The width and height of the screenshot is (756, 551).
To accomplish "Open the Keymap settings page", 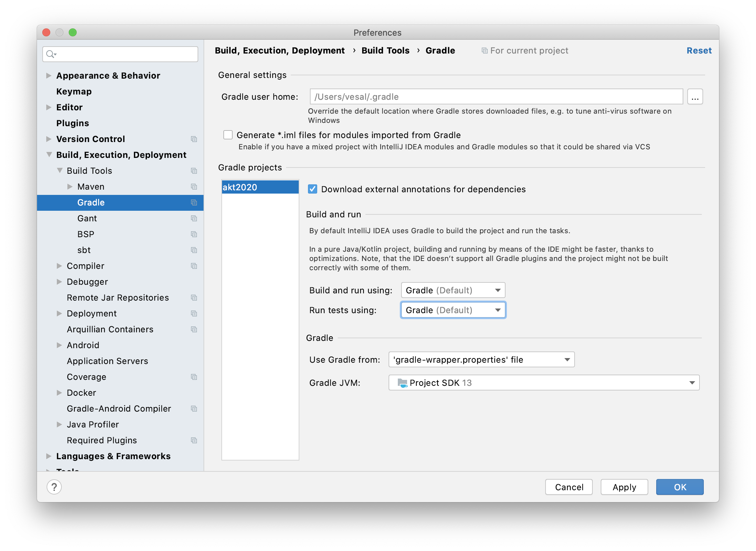I will 74,92.
